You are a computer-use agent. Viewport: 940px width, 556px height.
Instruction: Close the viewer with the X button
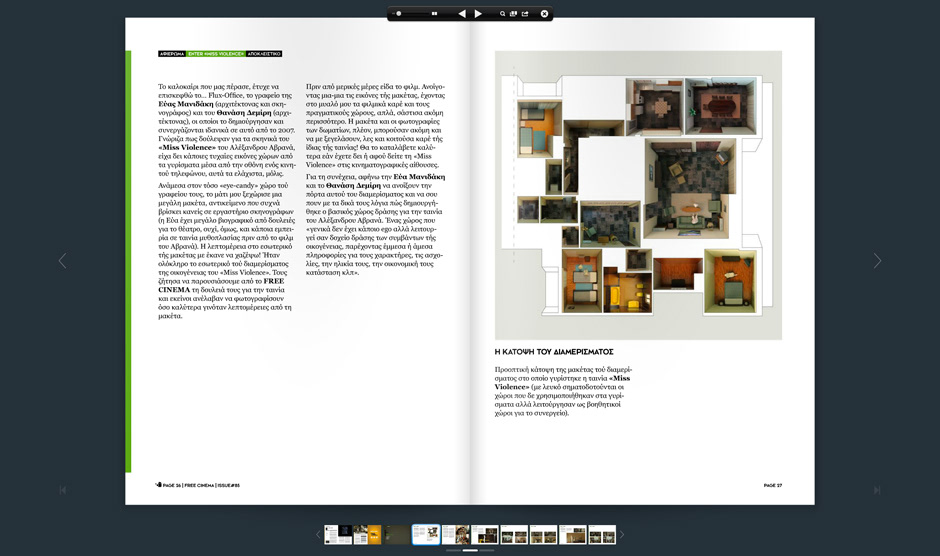pos(544,13)
